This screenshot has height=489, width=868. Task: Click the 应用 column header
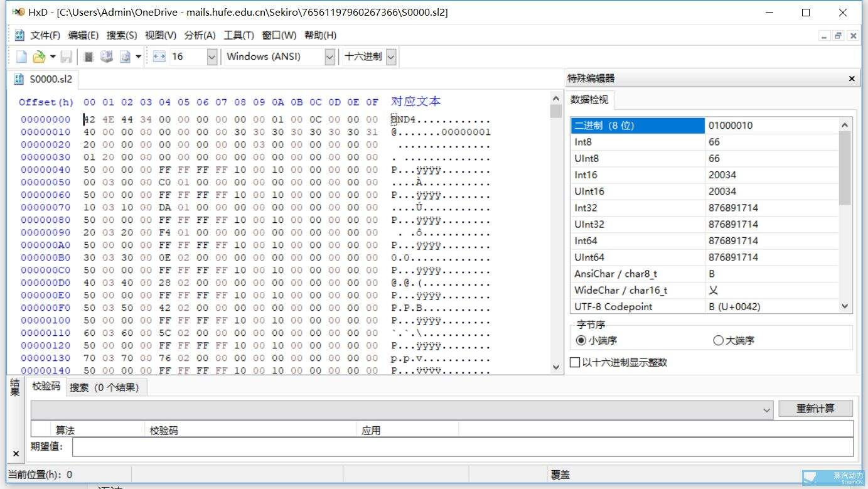click(x=408, y=430)
